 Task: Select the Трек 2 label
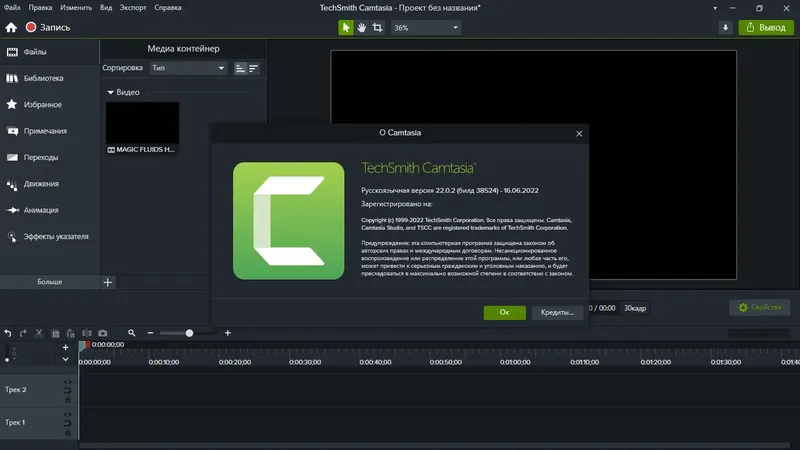click(16, 390)
